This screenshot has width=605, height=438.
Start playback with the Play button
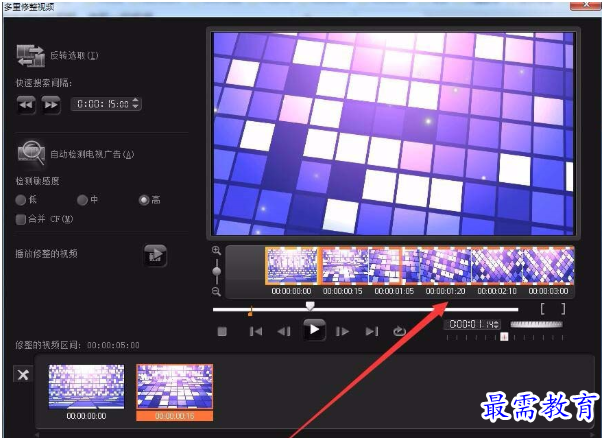(314, 330)
